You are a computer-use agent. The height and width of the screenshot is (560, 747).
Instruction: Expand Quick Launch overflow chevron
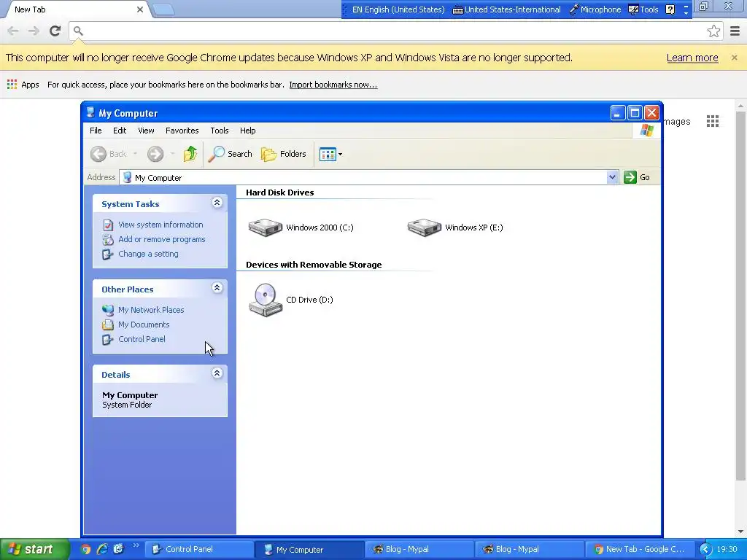point(136,545)
